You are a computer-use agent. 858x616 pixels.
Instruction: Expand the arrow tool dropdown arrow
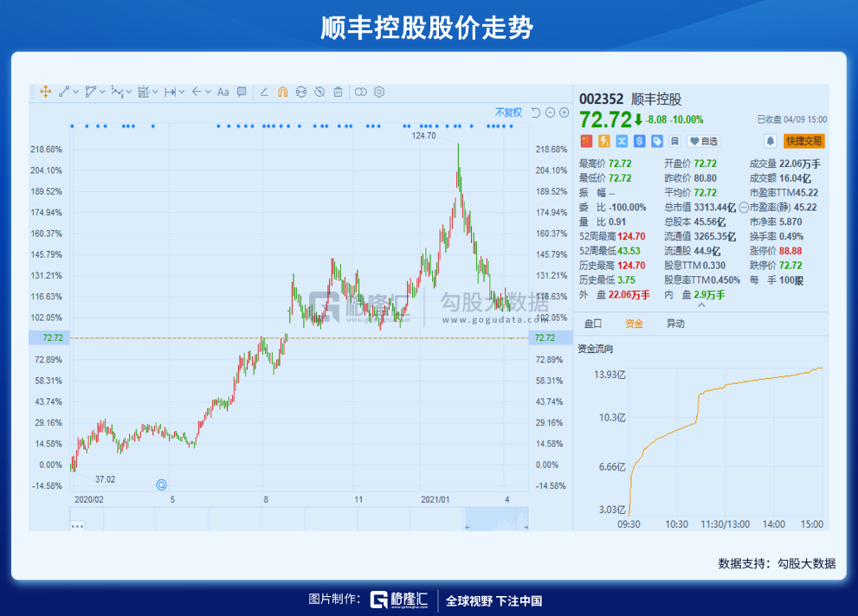(x=208, y=92)
